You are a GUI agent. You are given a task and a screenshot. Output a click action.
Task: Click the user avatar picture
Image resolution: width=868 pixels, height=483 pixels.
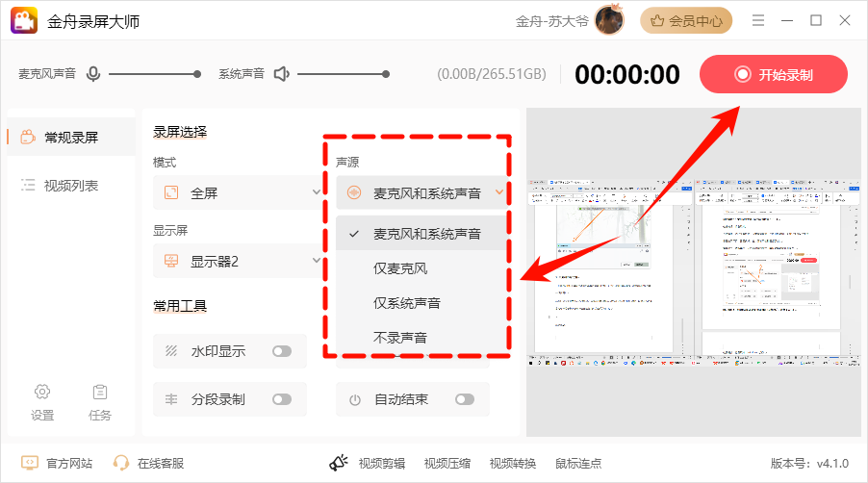point(609,20)
